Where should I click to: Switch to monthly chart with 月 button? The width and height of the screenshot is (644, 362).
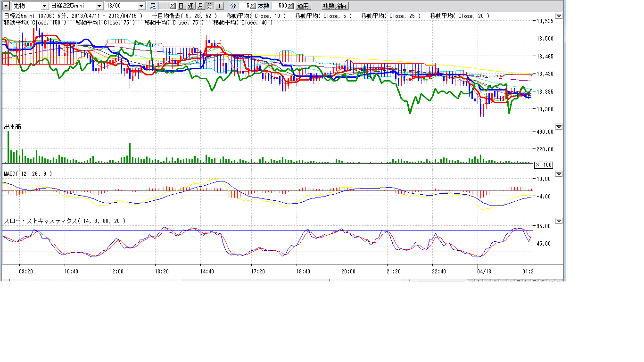[200, 6]
